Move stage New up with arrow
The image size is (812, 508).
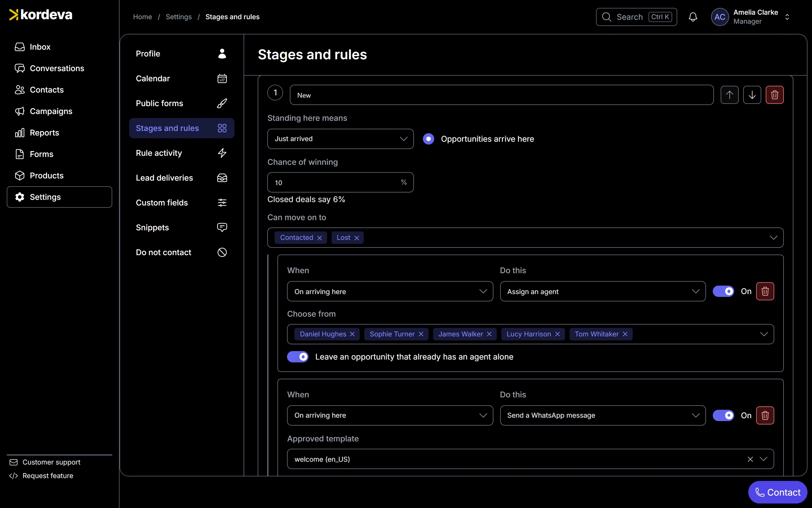tap(729, 95)
